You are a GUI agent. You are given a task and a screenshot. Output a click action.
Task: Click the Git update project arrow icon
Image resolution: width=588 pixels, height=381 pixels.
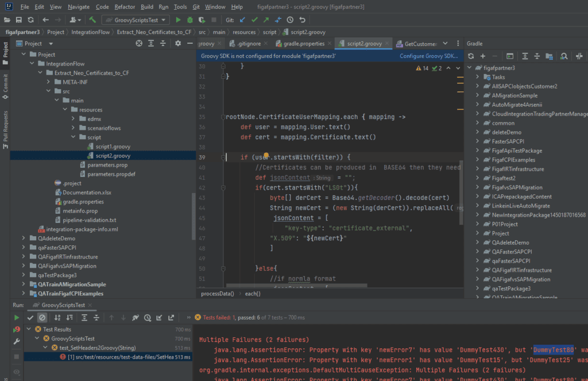[242, 20]
